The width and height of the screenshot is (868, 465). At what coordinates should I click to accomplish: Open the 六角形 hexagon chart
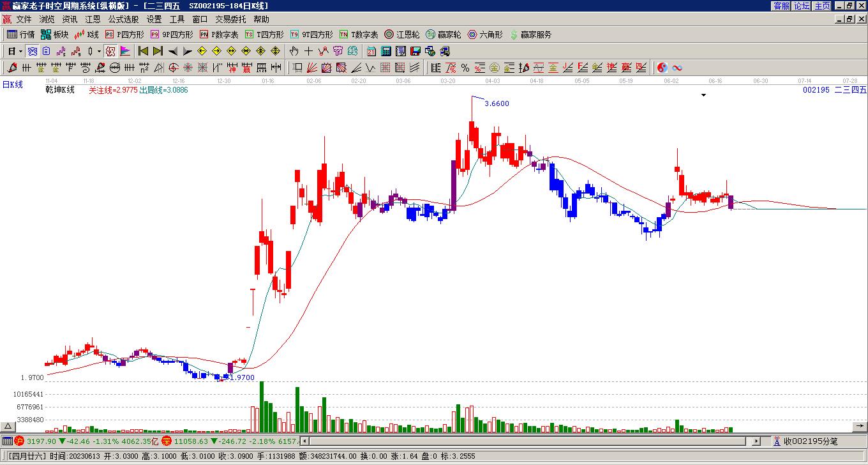point(485,34)
